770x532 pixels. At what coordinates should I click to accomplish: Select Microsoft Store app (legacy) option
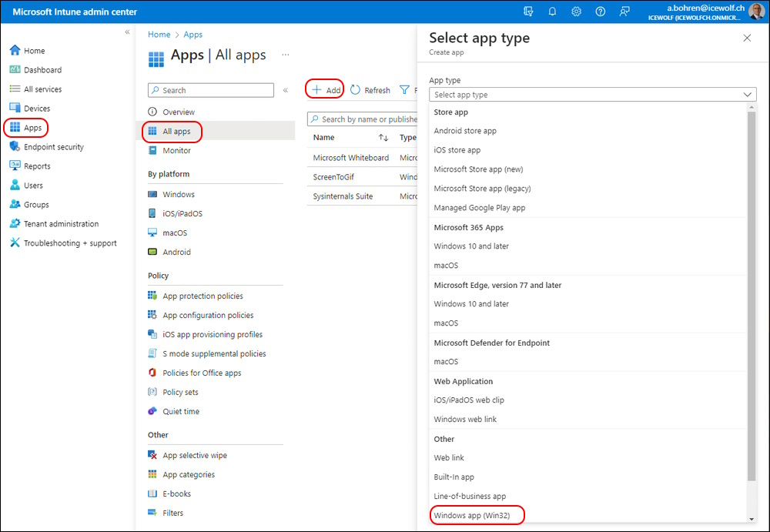(482, 188)
